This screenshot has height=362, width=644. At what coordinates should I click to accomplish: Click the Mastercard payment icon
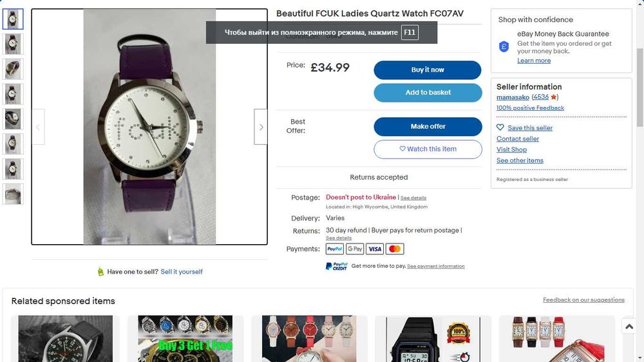(x=395, y=249)
